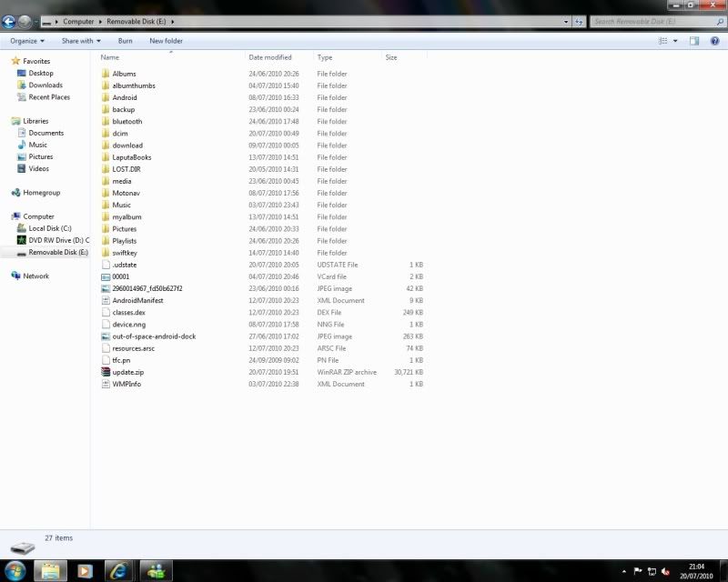Show hidden system tray icons
Viewport: 728px width, 582px height.
click(624, 571)
